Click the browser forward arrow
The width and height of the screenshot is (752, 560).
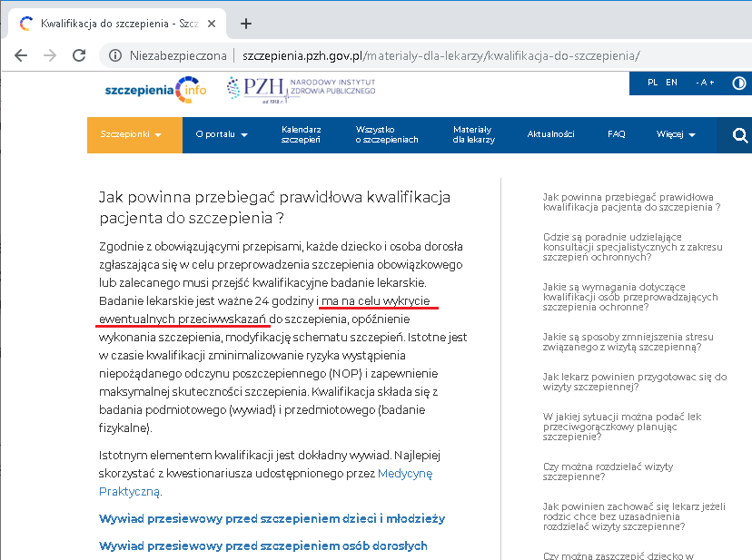coord(50,55)
